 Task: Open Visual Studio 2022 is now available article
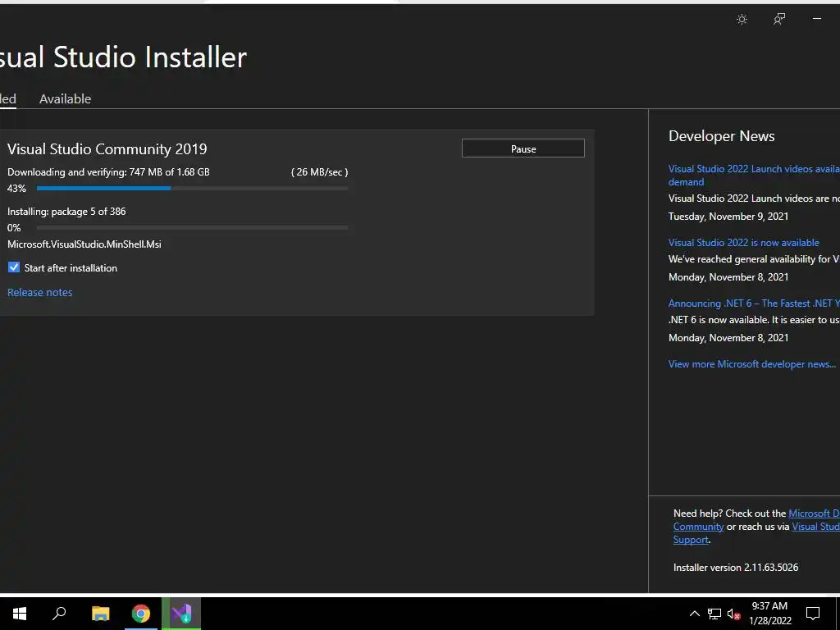click(x=743, y=243)
